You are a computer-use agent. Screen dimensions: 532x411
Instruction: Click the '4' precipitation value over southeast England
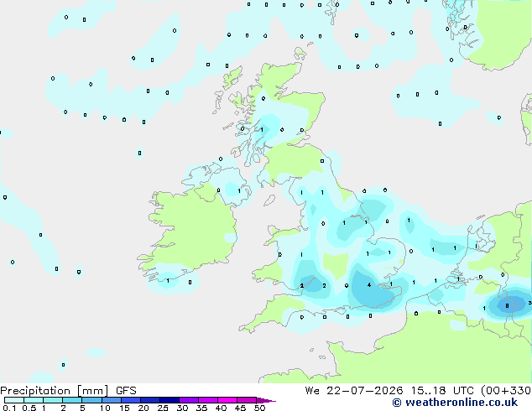[369, 285]
